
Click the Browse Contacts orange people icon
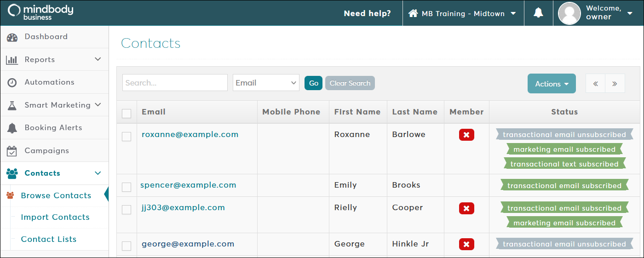[x=10, y=195]
